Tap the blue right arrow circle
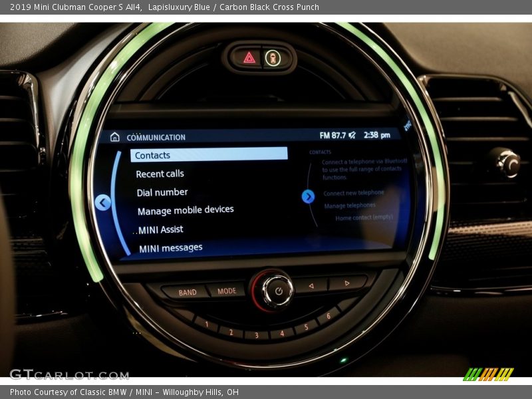Viewport: 532px width, 399px height. (308, 196)
